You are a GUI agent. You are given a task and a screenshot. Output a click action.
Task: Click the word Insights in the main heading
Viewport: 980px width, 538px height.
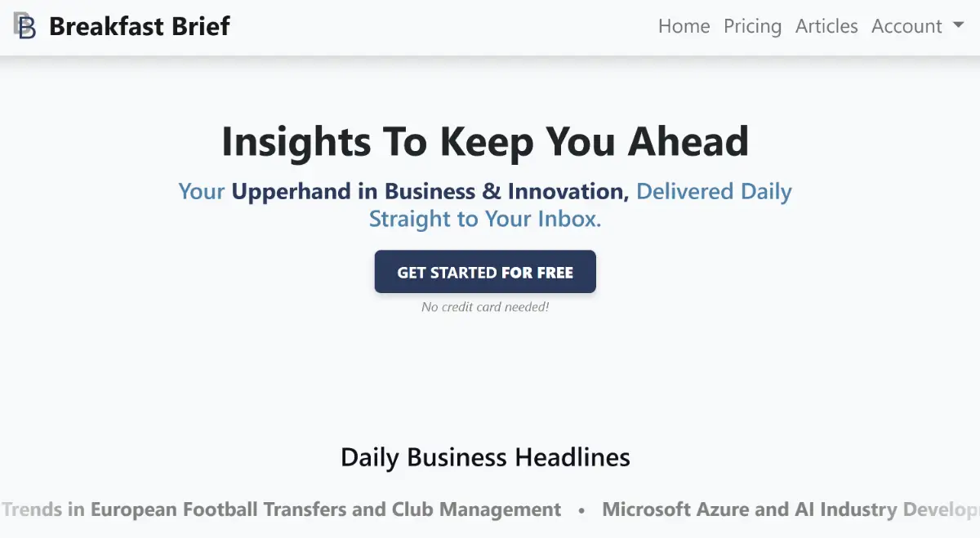point(284,141)
